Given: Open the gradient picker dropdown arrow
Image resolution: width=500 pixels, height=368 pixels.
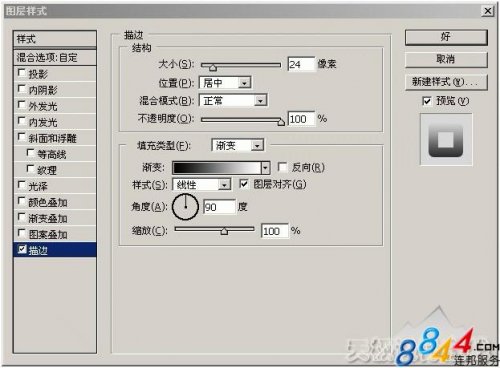Looking at the screenshot, I should pos(265,168).
